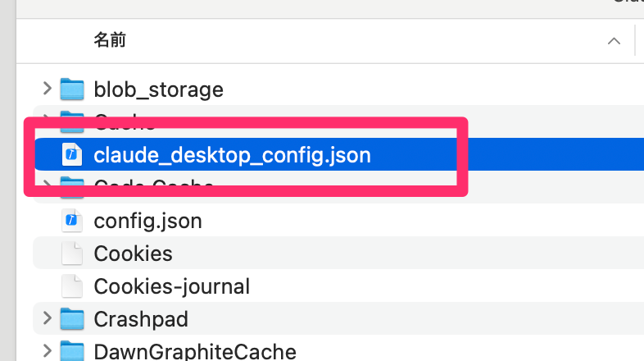Click the Crashpad folder icon
The image size is (644, 361).
pyautogui.click(x=72, y=319)
